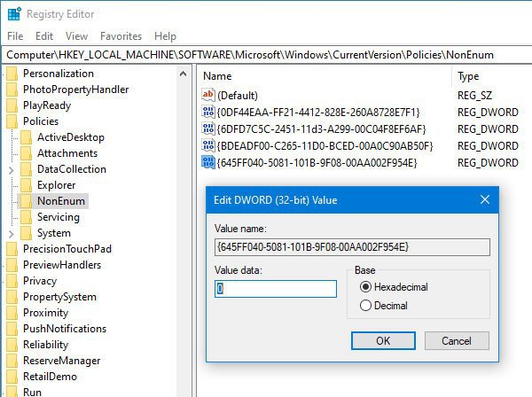Select the Decimal base radio button
Screen dimensions: 532x397
pyautogui.click(x=365, y=306)
